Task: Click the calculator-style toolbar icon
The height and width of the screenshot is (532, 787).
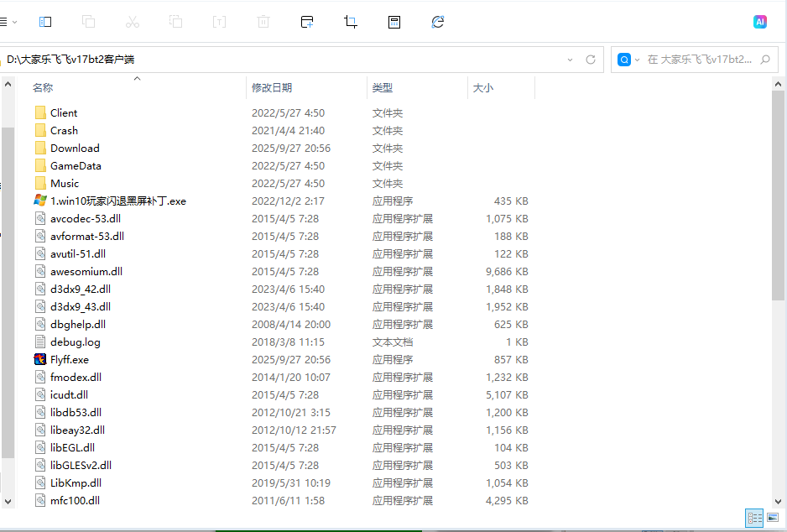Action: [x=393, y=22]
